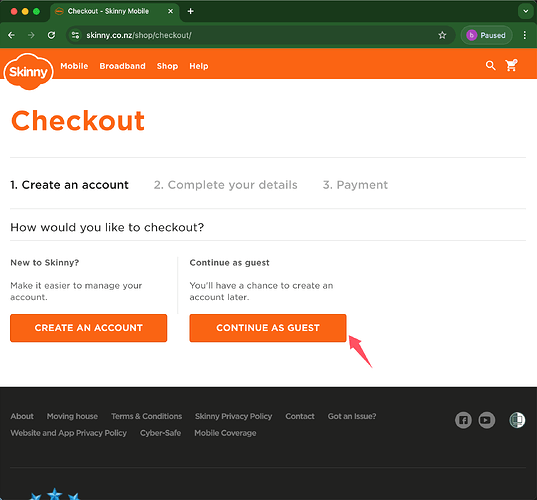Open the YouTube icon in footer
This screenshot has height=500, width=537.
tap(486, 420)
